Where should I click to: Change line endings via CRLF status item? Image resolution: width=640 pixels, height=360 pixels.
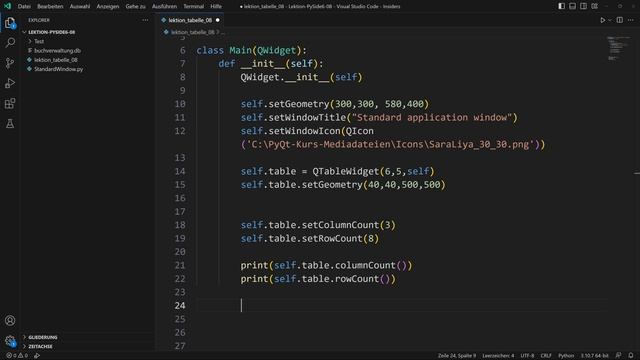pyautogui.click(x=546, y=356)
